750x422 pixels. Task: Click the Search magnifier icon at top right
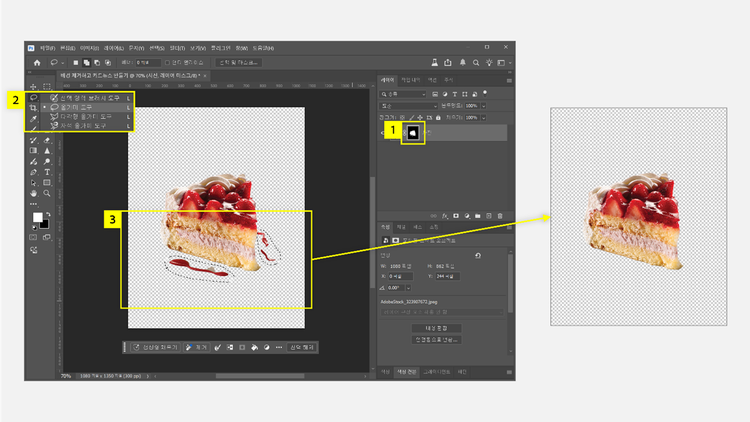(476, 63)
